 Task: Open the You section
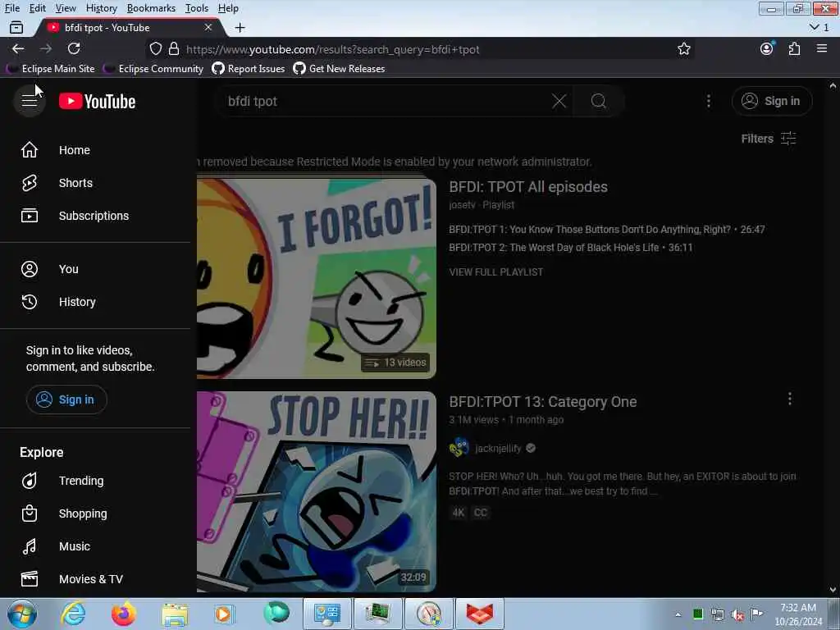point(97,269)
